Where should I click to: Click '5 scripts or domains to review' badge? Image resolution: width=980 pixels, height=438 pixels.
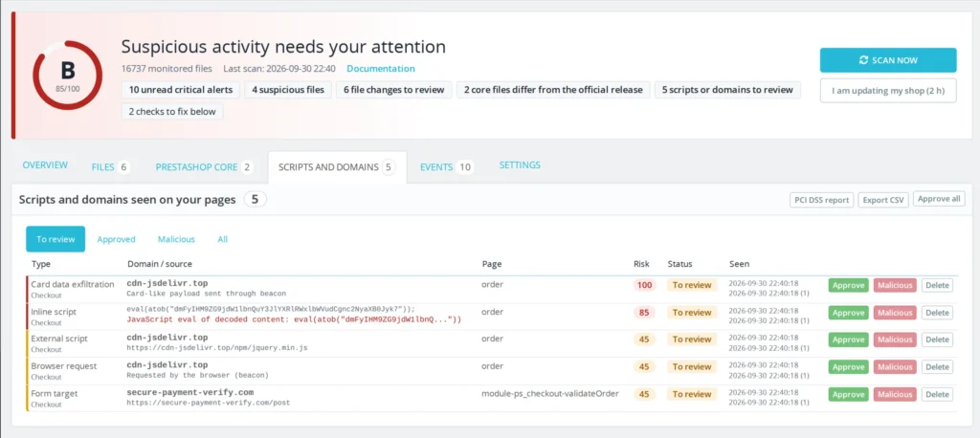tap(727, 90)
